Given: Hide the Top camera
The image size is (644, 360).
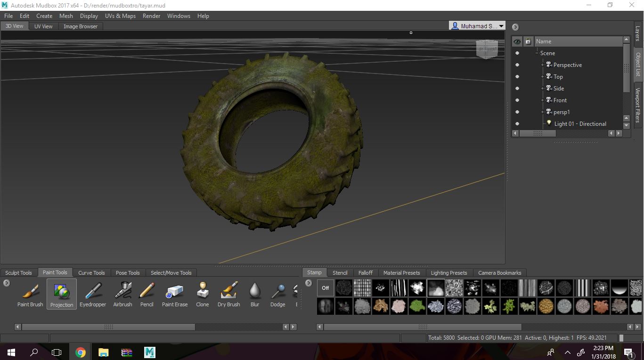Looking at the screenshot, I should pos(517,77).
